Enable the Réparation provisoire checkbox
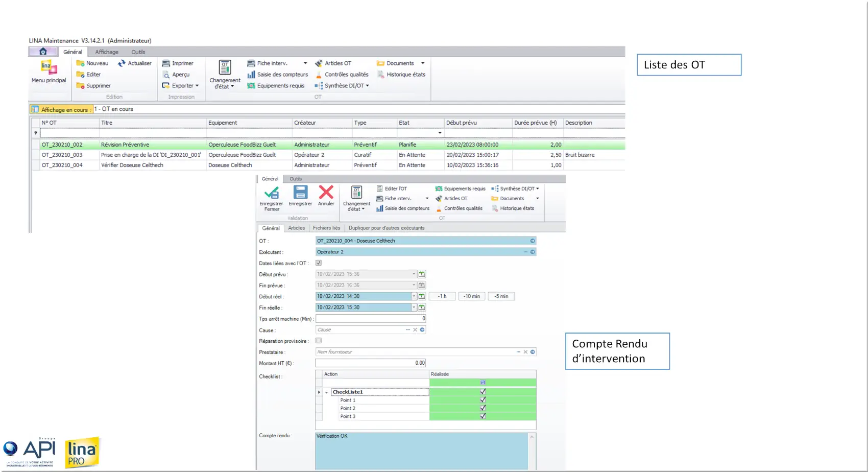Screen dimensions: 868x472 [319, 341]
